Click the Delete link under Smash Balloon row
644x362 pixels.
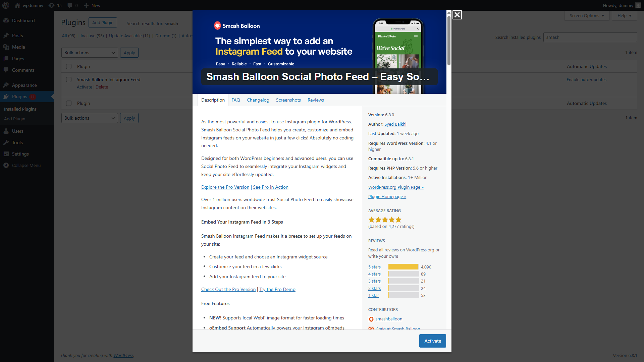coord(102,87)
